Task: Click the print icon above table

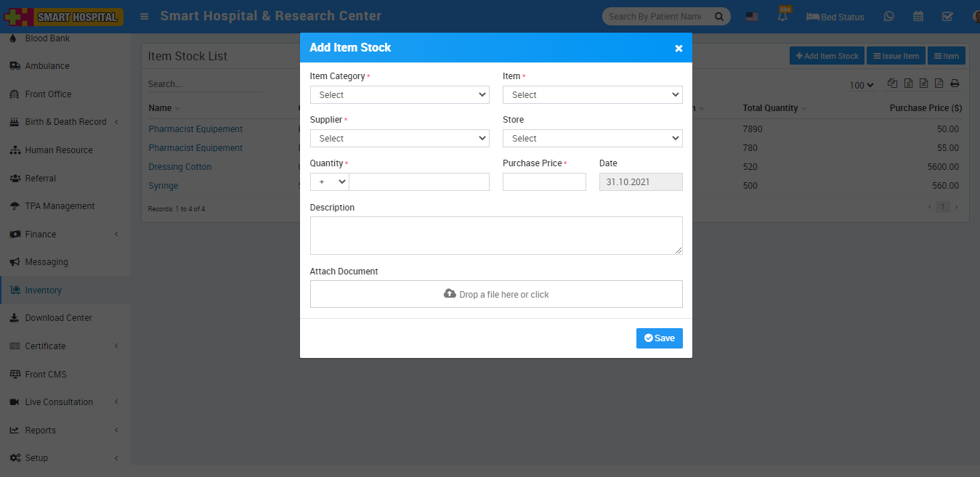Action: click(x=955, y=84)
